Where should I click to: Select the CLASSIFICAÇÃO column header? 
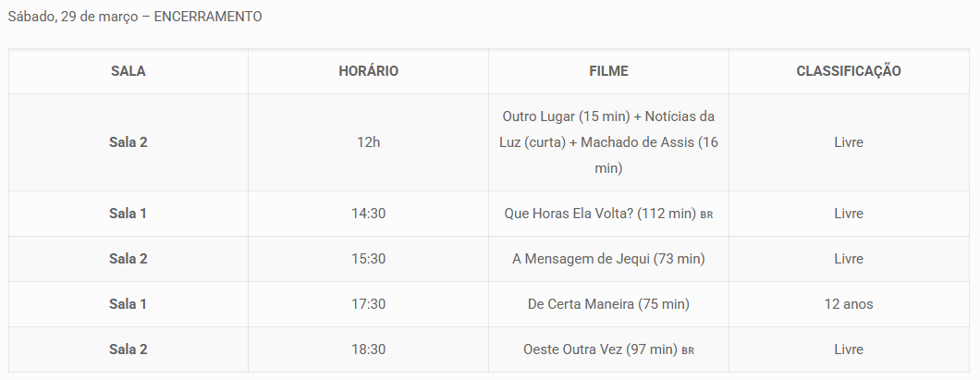[x=848, y=71]
